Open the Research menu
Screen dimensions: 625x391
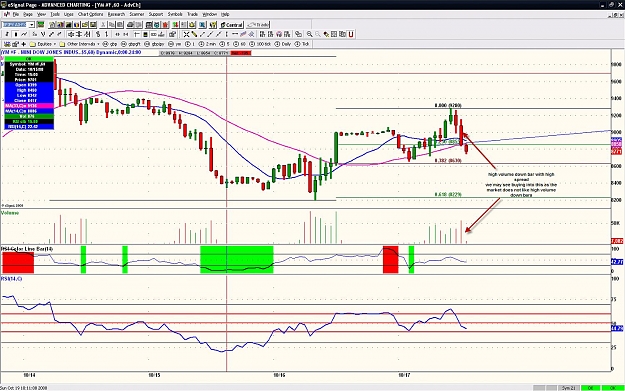pos(116,14)
